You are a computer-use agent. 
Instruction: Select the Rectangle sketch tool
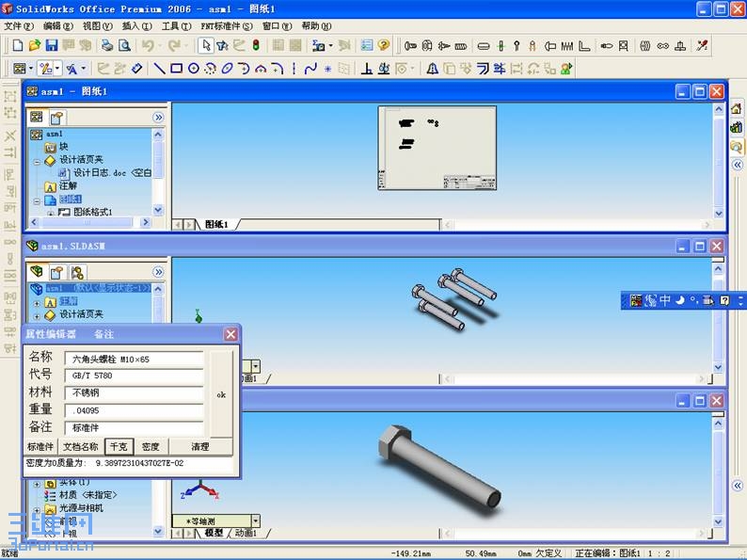[176, 69]
